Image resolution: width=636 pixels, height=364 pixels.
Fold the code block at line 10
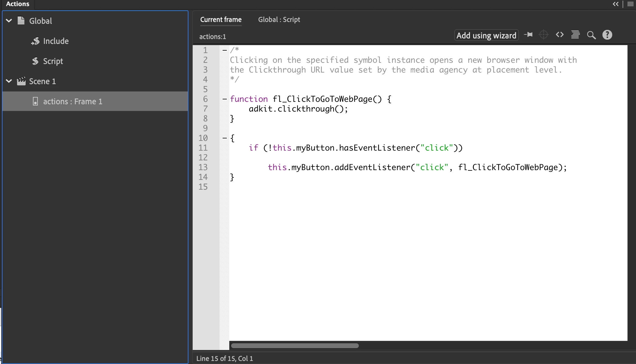tap(225, 138)
